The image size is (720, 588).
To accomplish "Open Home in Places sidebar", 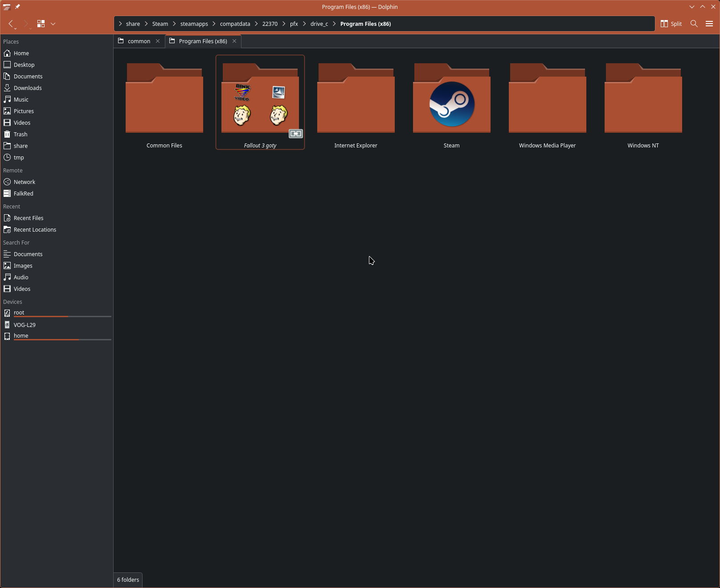I will (57, 53).
